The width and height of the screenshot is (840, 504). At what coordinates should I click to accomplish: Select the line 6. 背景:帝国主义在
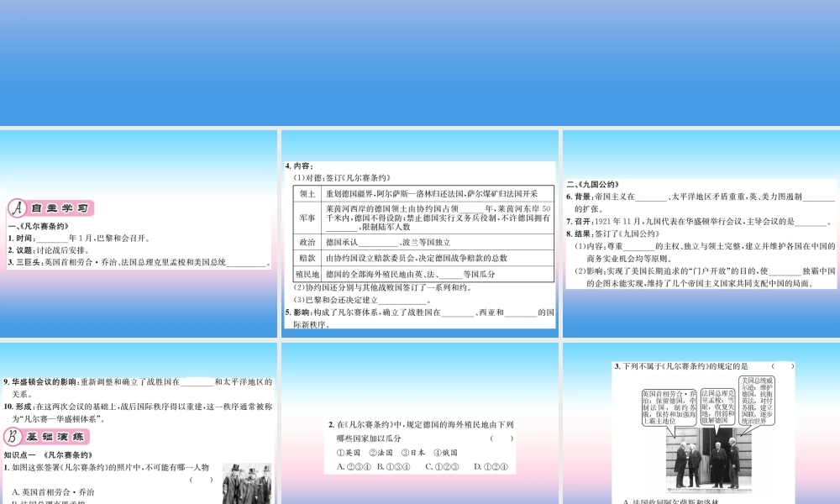click(x=701, y=202)
